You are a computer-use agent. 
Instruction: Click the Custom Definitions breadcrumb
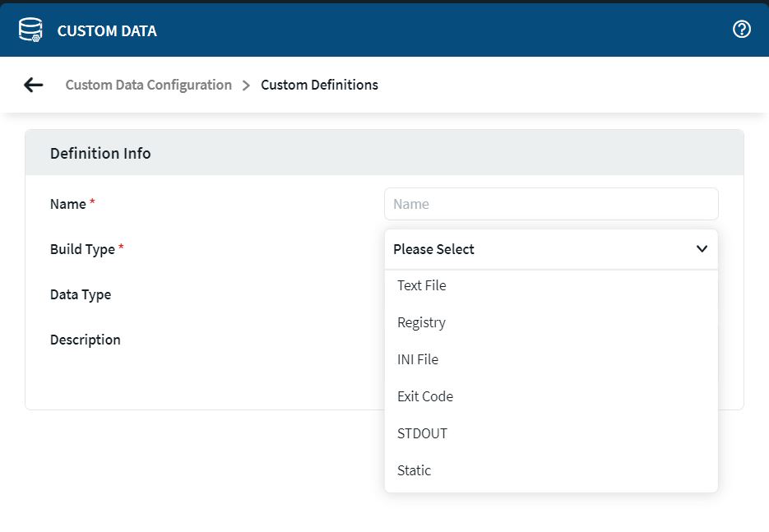(319, 85)
